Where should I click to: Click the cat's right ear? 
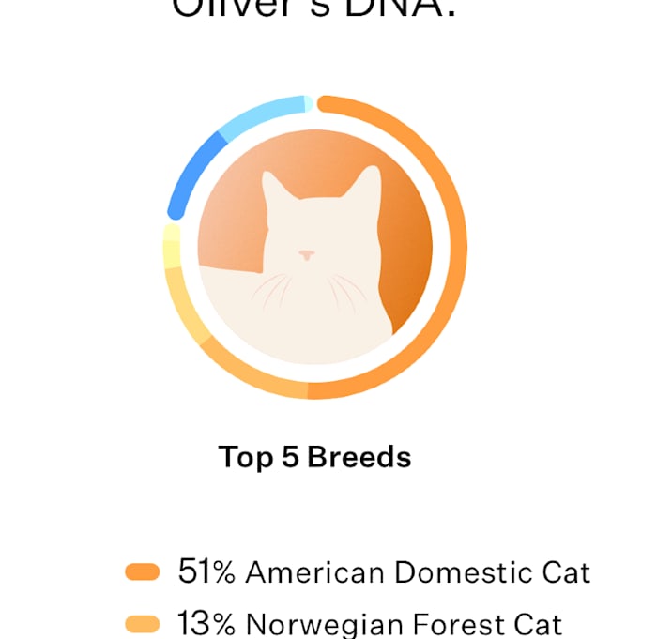point(364,181)
